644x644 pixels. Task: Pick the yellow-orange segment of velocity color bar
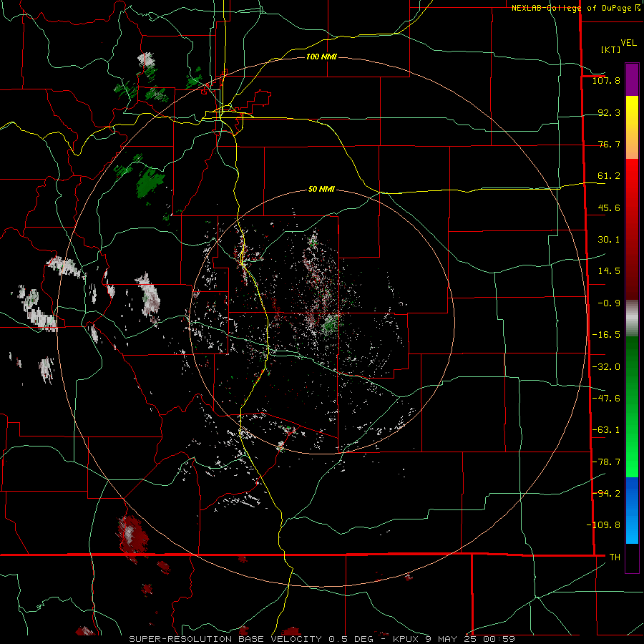coord(632,127)
